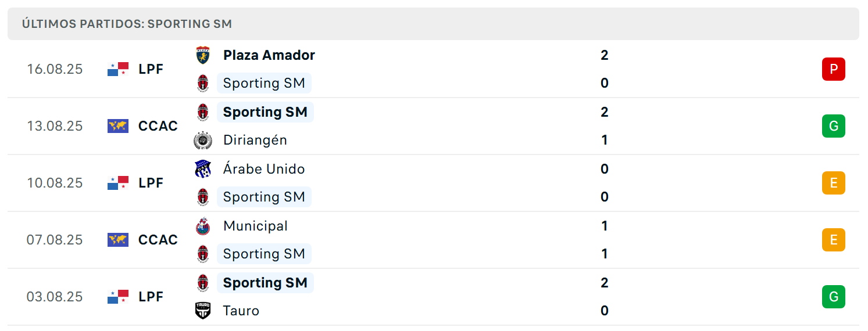
Task: Click Panama flag on 16.08.25 match
Action: tap(118, 69)
